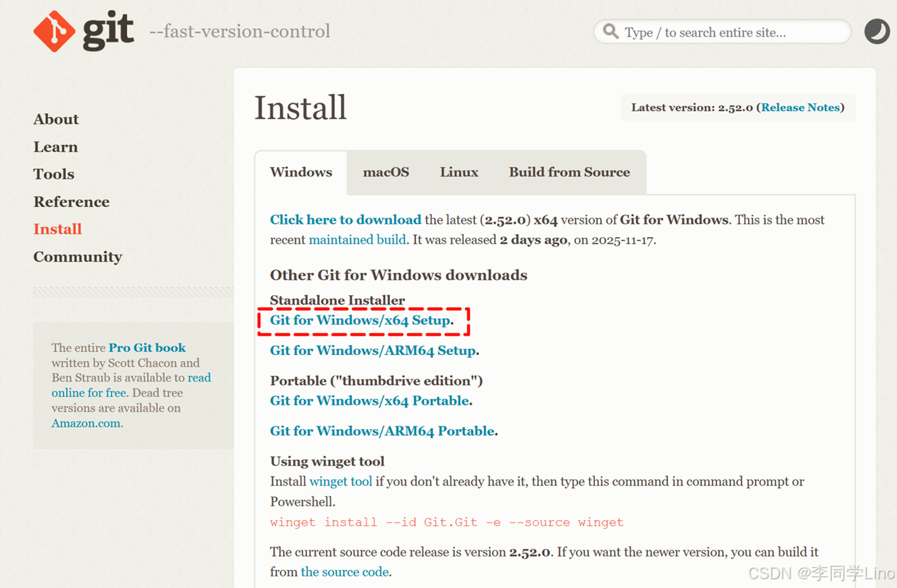Open the Learn section in the sidebar
This screenshot has width=897, height=588.
point(56,147)
